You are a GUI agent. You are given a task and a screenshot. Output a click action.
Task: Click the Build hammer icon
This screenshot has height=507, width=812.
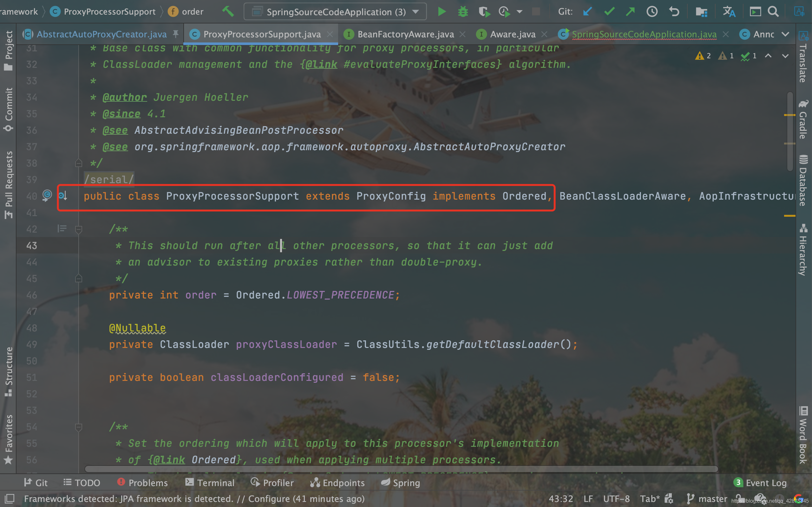228,12
